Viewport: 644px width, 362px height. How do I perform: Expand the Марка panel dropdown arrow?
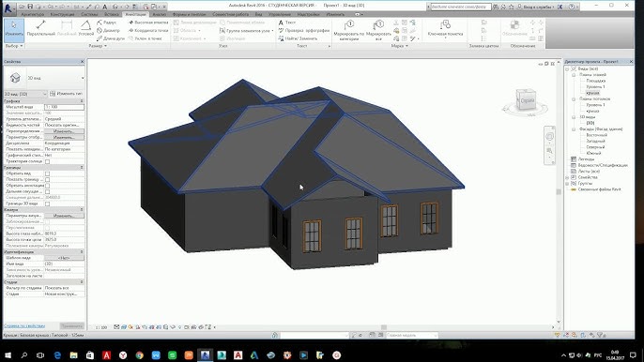407,46
